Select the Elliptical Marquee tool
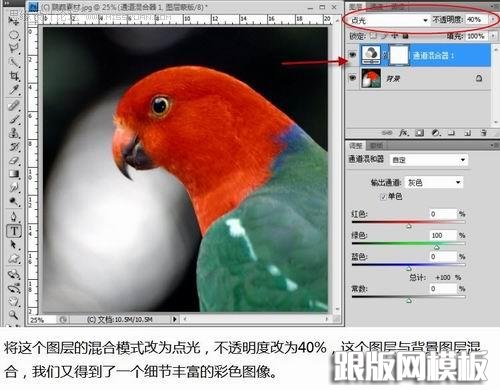 click(x=14, y=34)
